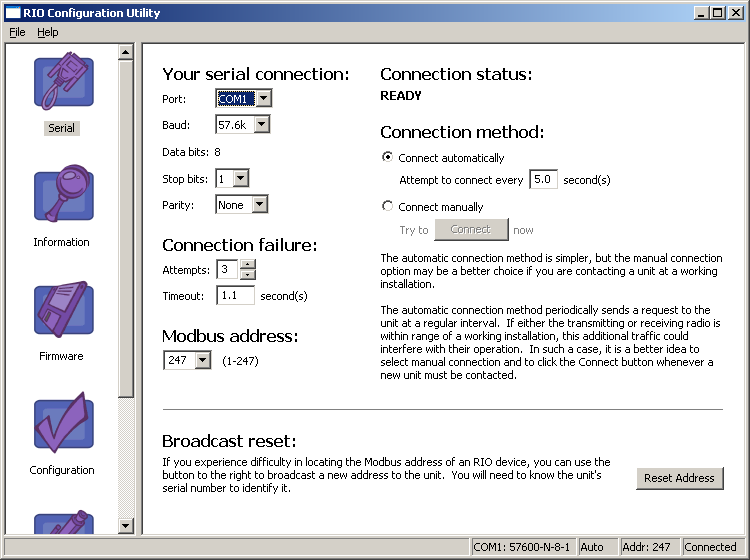Image resolution: width=750 pixels, height=560 pixels.
Task: Expand the Modbus address 247 dropdown
Action: 203,360
